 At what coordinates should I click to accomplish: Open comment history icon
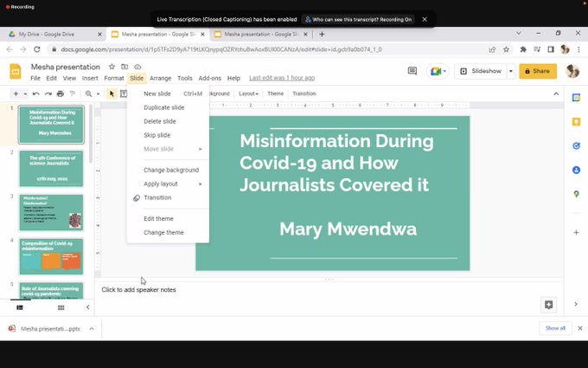click(x=412, y=71)
